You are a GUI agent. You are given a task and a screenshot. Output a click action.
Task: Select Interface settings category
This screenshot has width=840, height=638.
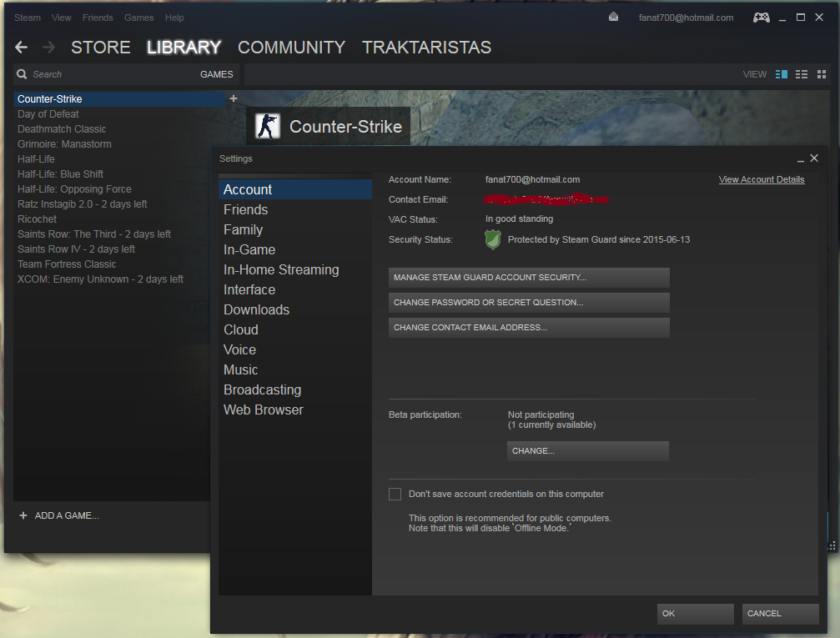coord(295,289)
